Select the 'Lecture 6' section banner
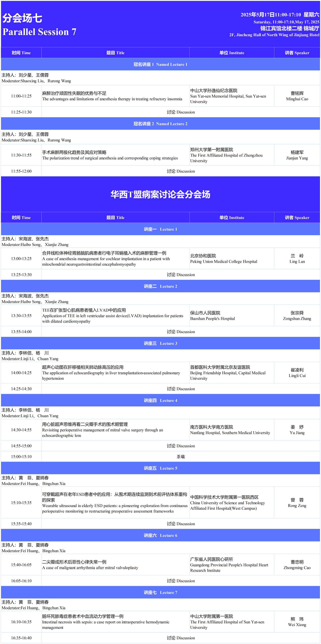The height and width of the screenshot is (644, 321). pyautogui.click(x=160, y=535)
